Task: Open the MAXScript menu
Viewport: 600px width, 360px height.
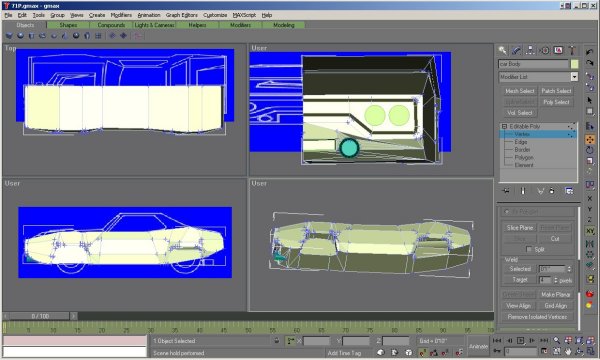Action: 244,15
